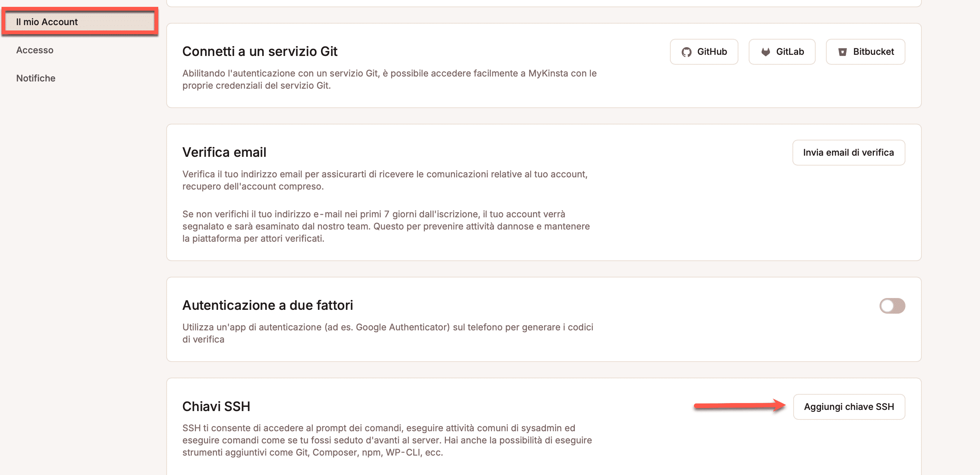This screenshot has height=475, width=980.
Task: Connect using the GitHub text label
Action: coord(712,52)
